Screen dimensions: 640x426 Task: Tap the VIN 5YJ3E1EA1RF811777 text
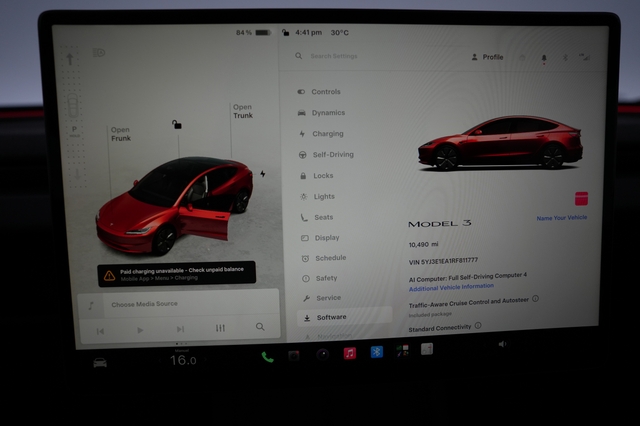tap(443, 261)
